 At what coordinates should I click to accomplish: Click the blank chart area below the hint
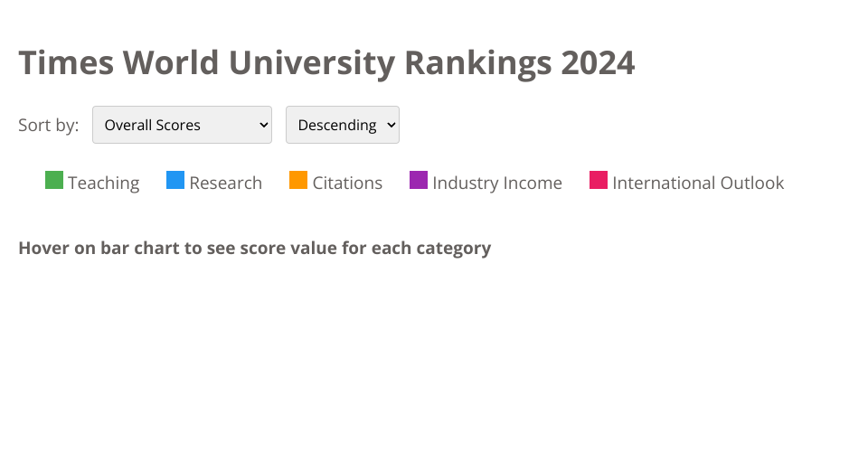point(434,362)
